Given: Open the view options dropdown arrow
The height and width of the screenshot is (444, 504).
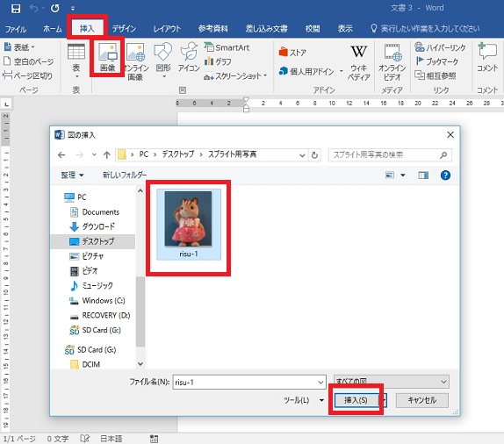Looking at the screenshot, I should (x=403, y=175).
